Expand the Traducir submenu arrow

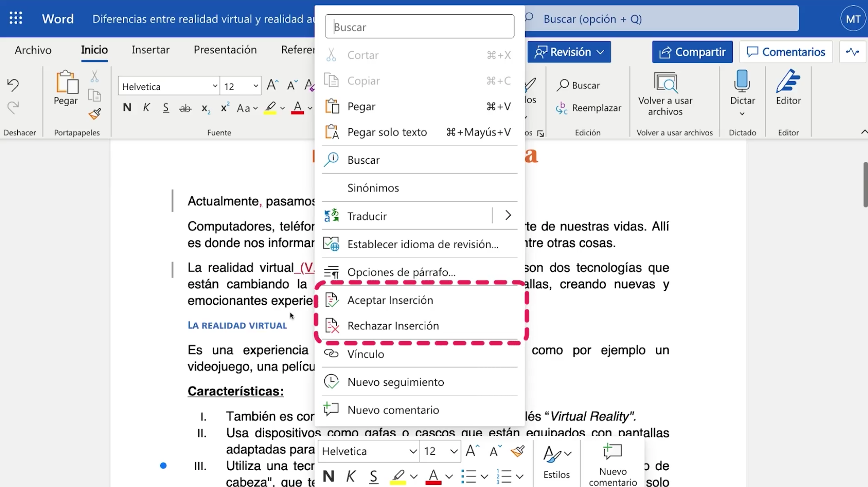coord(507,216)
